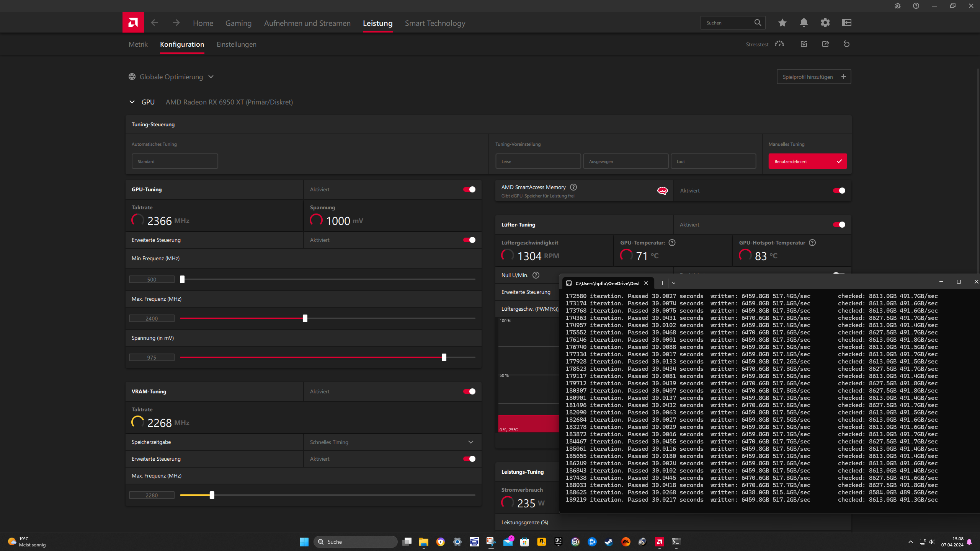
Task: Start the Stresstest icon
Action: (x=779, y=44)
